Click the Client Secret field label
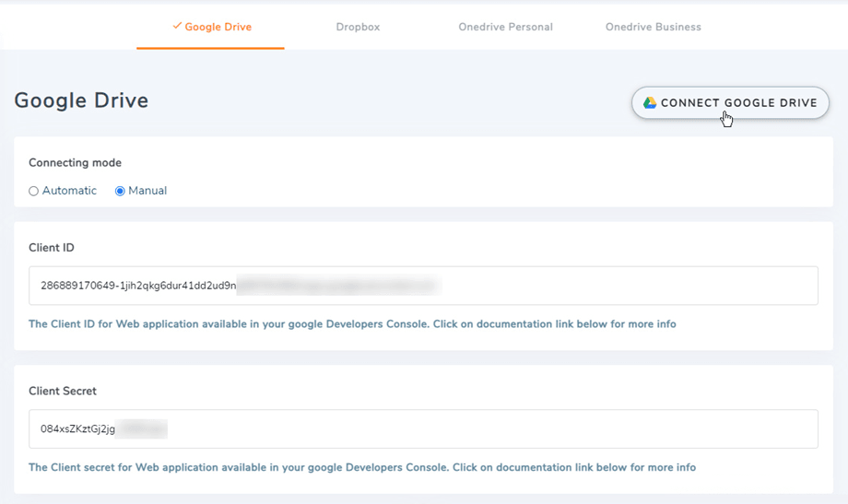This screenshot has height=504, width=848. [x=63, y=391]
